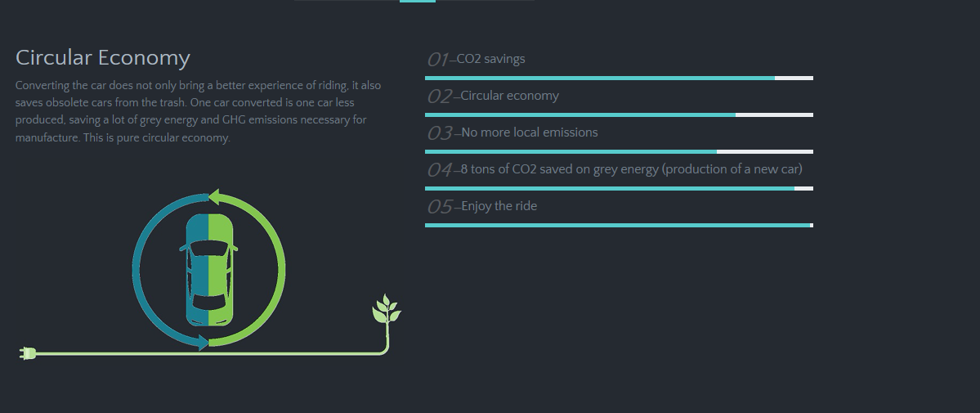
Task: Click the two-tone car icon
Action: click(x=208, y=270)
